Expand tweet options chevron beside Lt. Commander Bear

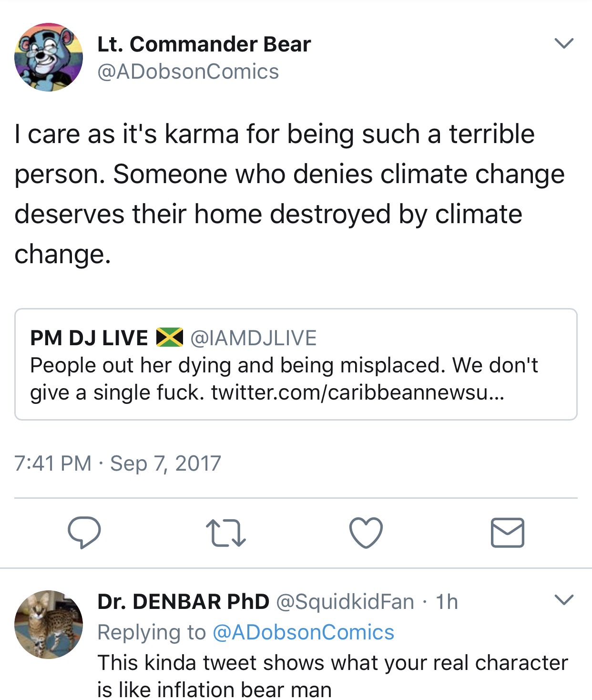564,43
